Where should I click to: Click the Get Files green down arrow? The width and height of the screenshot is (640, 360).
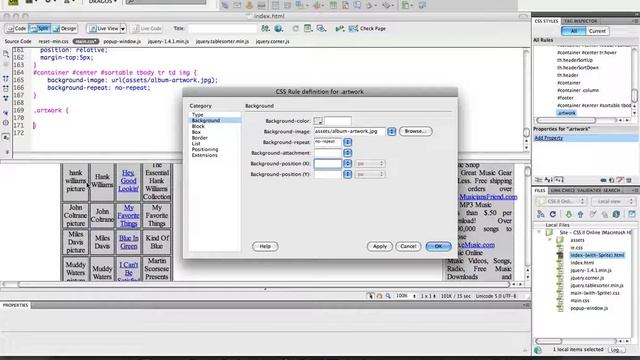click(x=569, y=214)
